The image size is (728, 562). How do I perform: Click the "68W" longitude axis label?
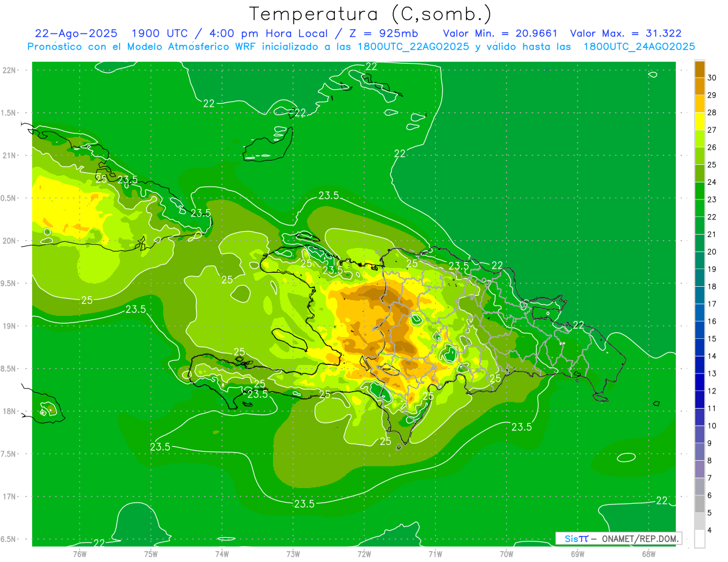coord(648,554)
